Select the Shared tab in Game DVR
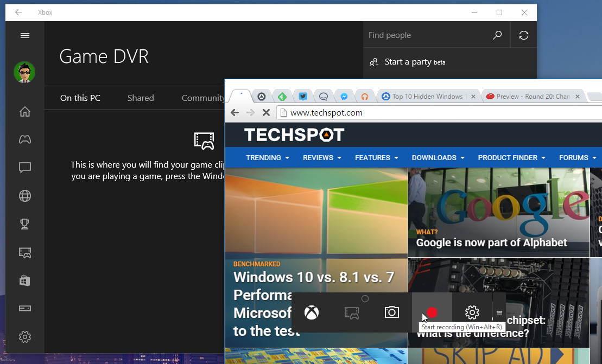602x364 pixels. click(x=141, y=98)
